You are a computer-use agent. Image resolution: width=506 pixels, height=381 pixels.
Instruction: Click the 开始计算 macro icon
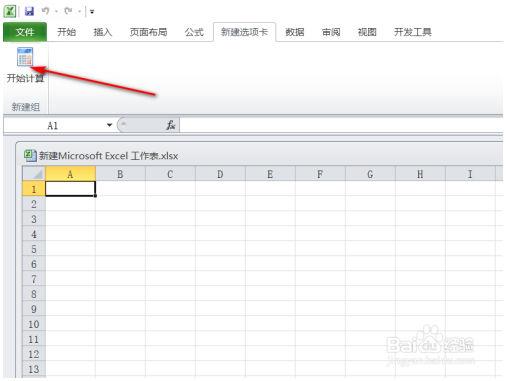25,57
